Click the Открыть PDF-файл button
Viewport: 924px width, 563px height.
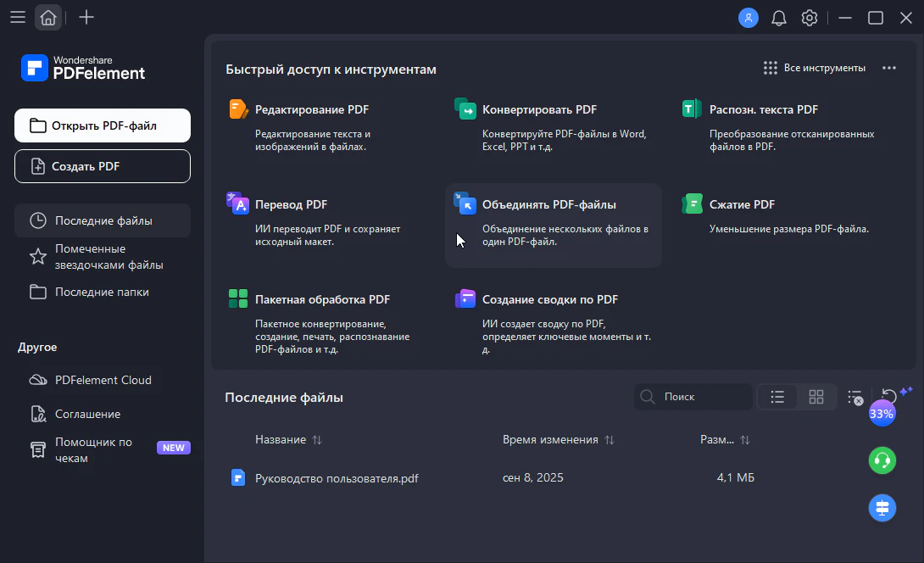click(103, 125)
